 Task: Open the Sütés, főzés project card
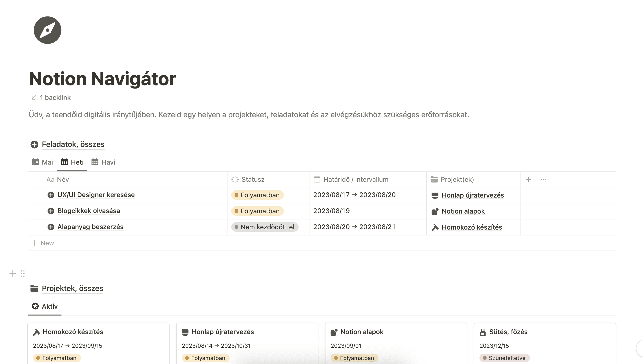click(545, 344)
